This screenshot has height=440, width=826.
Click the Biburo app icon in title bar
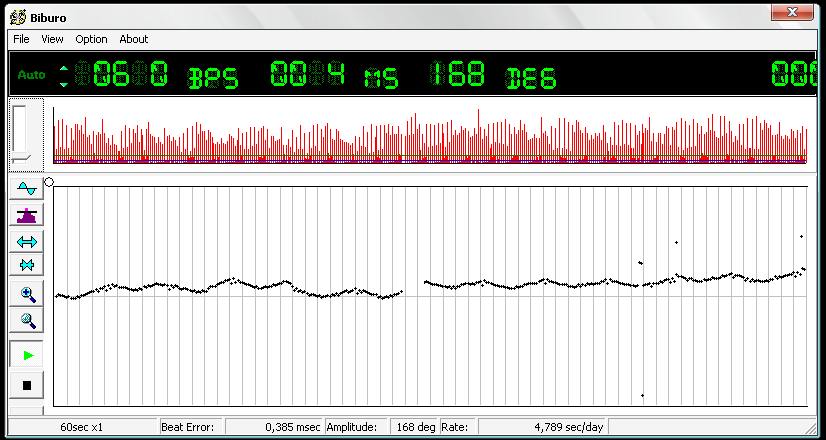[16, 14]
